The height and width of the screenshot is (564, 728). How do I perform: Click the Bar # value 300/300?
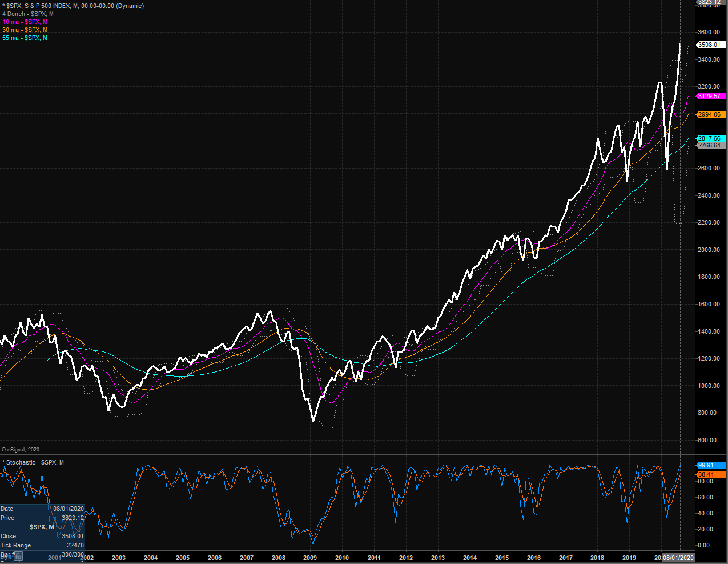(x=73, y=554)
